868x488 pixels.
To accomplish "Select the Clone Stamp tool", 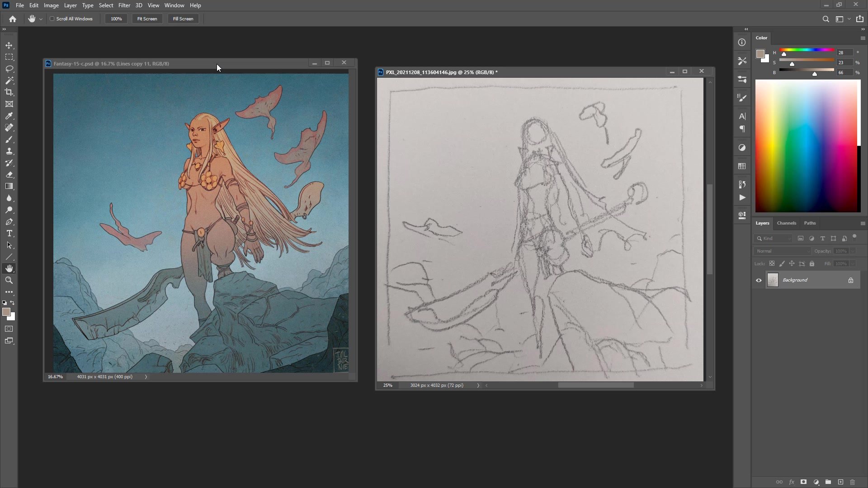I will (9, 151).
